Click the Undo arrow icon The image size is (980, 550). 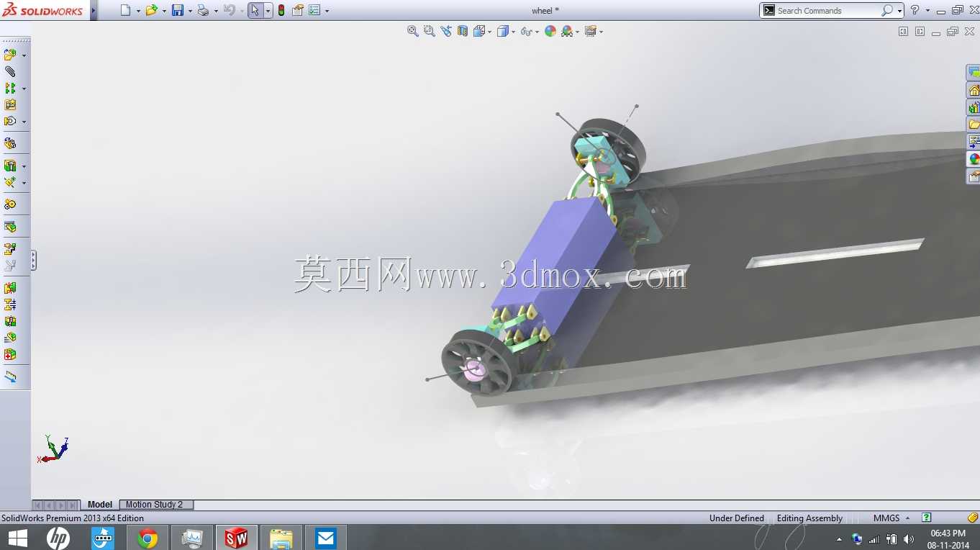point(229,10)
